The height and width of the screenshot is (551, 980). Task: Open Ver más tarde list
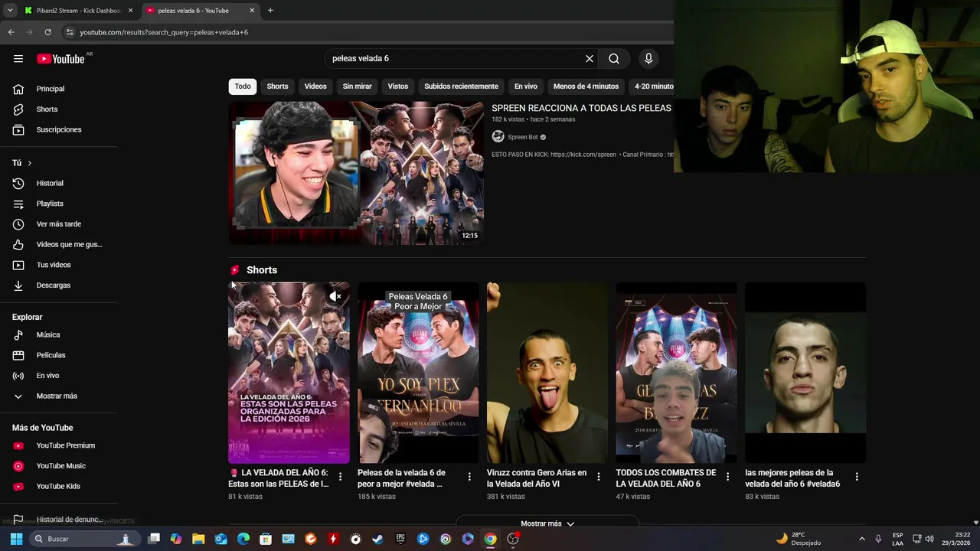pos(59,224)
